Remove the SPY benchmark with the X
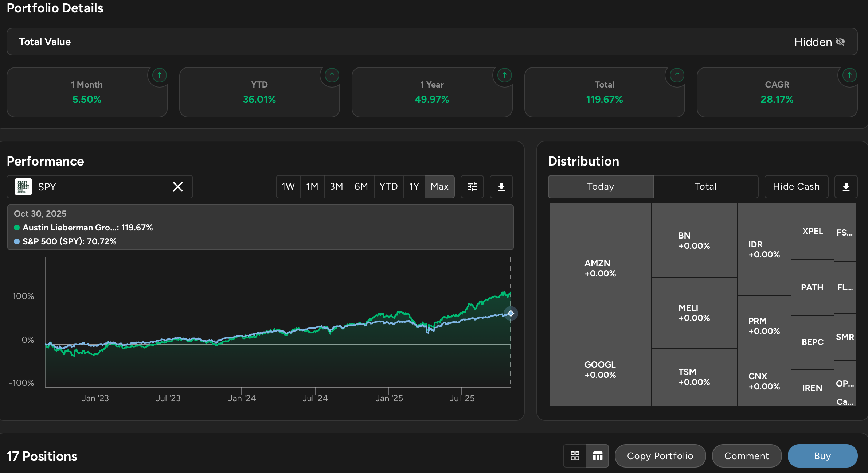Viewport: 868px width, 473px height. (x=178, y=187)
